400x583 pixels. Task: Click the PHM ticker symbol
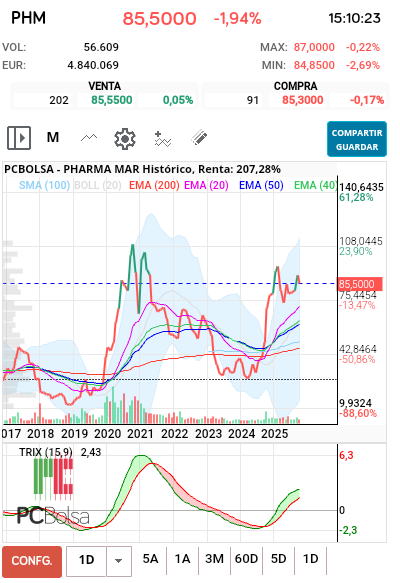point(28,18)
